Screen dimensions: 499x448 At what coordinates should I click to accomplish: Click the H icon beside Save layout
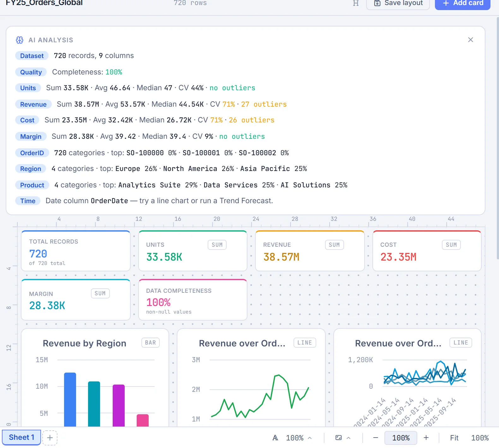pos(356,3)
